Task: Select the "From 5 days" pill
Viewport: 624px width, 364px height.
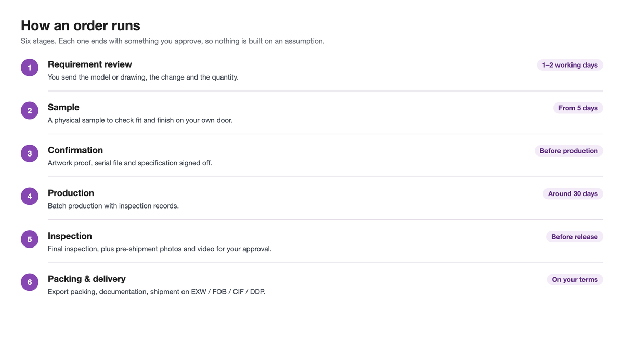Action: [578, 108]
